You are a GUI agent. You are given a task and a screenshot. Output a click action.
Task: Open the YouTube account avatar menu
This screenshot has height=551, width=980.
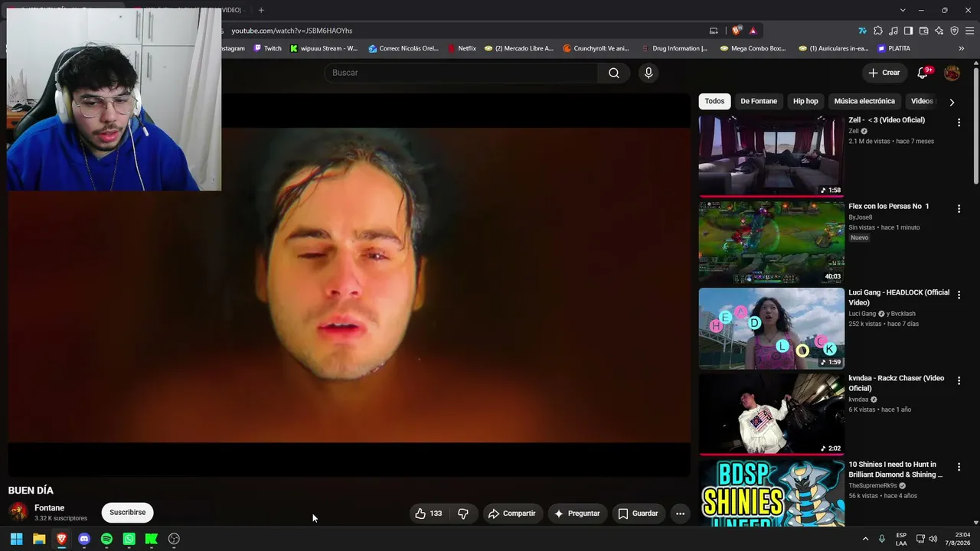click(952, 73)
